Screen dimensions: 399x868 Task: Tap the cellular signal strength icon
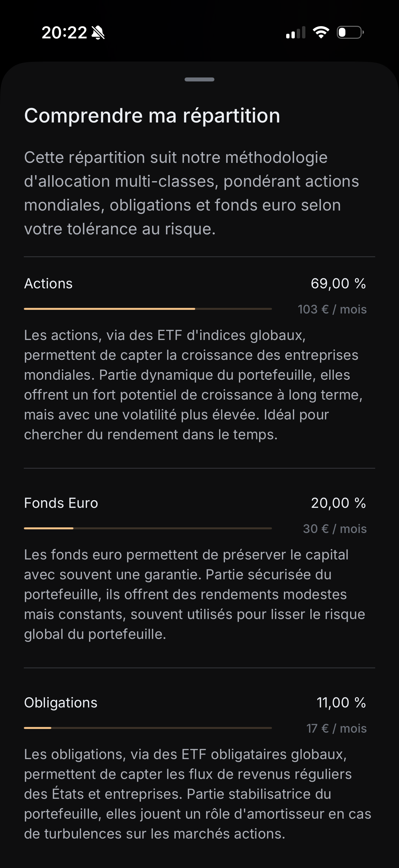point(296,33)
